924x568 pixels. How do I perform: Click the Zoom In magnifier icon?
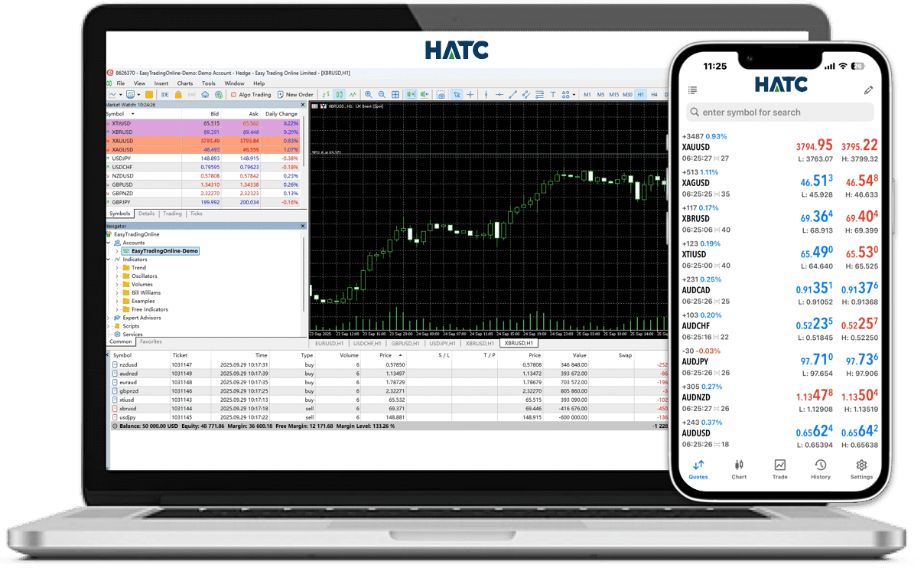pos(369,95)
